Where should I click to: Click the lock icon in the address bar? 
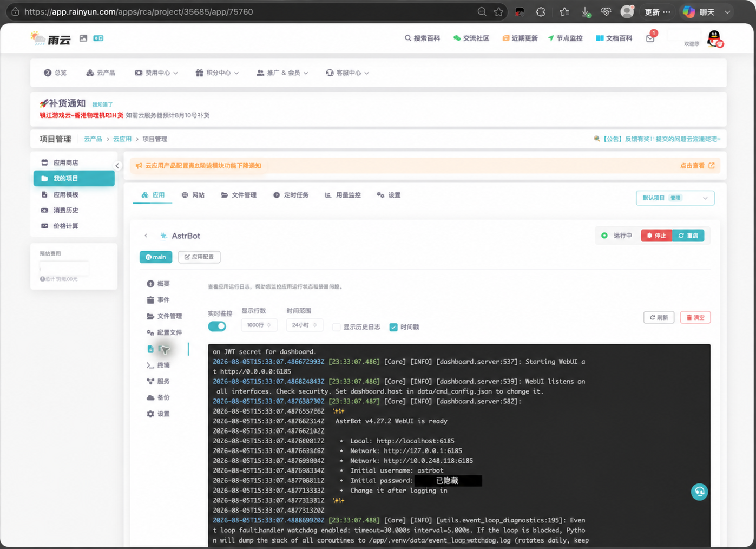tap(15, 12)
